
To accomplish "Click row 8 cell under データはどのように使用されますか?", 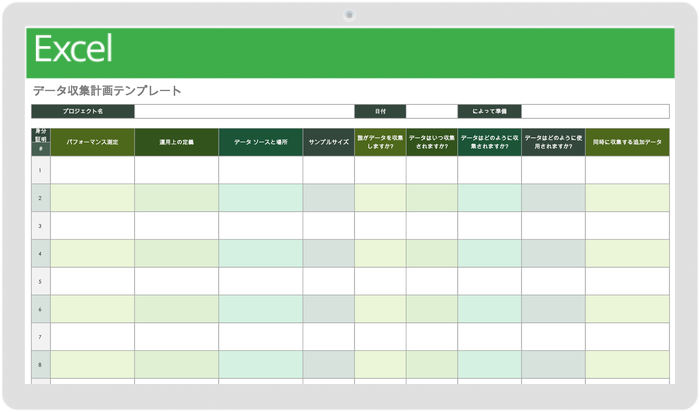I will coord(553,365).
